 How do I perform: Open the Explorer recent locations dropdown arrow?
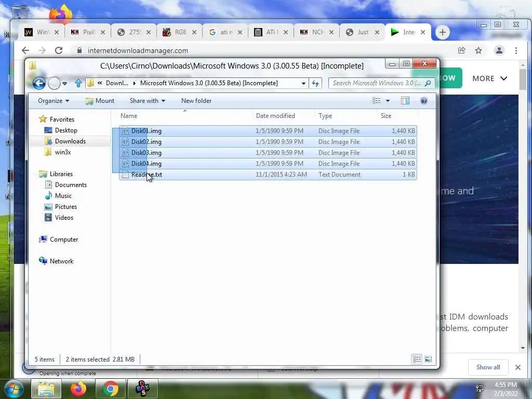(65, 84)
